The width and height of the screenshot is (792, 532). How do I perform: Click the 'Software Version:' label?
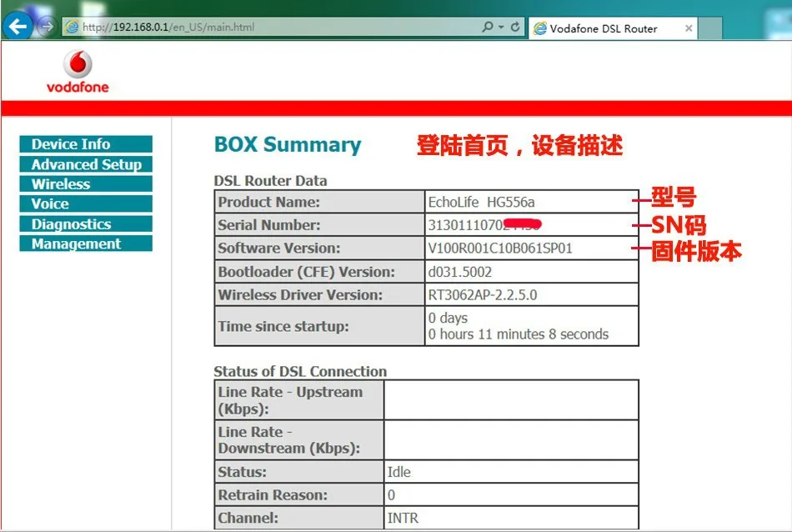pos(278,248)
